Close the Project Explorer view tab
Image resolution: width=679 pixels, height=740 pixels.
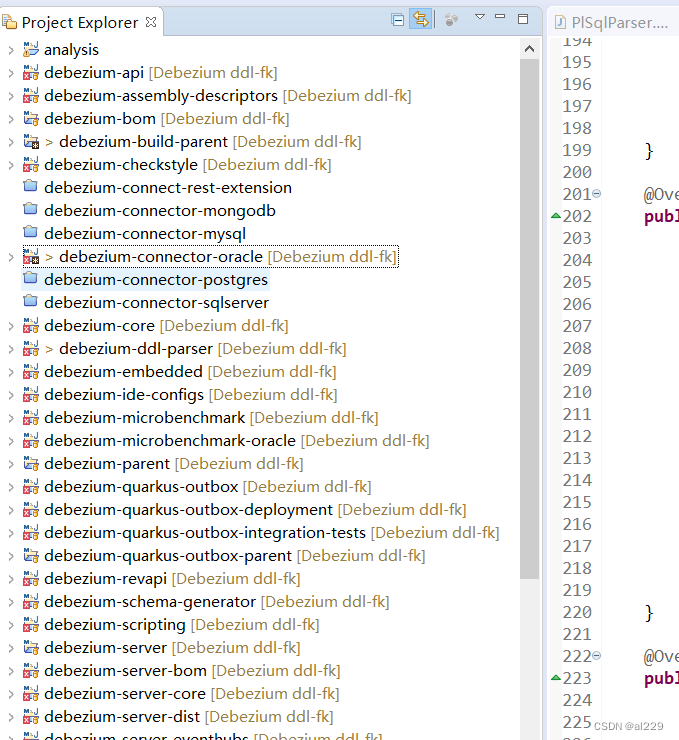point(151,22)
